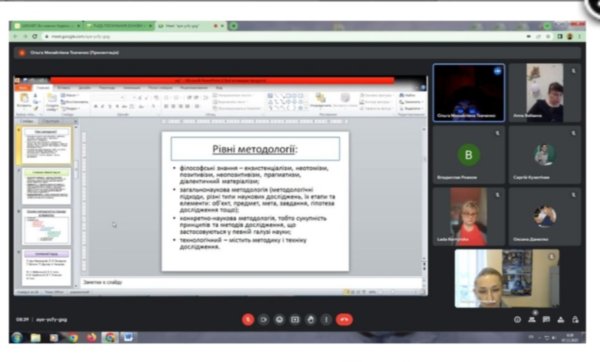Open the meeting details info icon
Image resolution: width=600 pixels, height=362 pixels.
517,320
